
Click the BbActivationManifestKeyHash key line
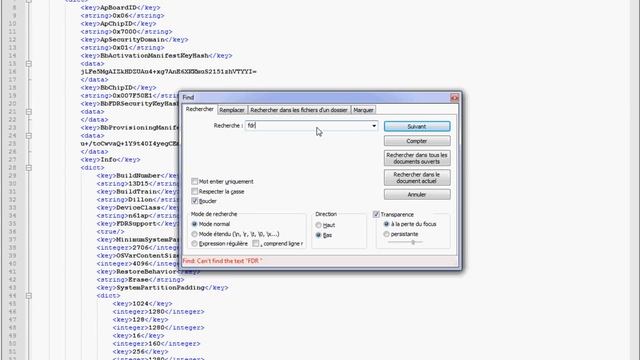156,56
